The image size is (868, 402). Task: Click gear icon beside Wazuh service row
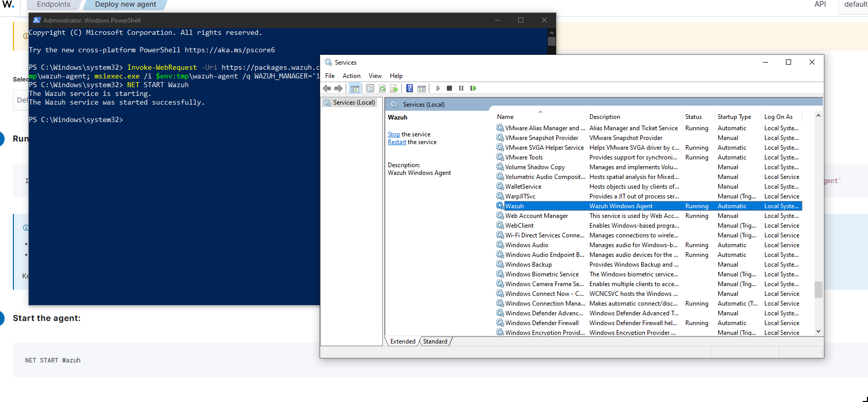[500, 206]
